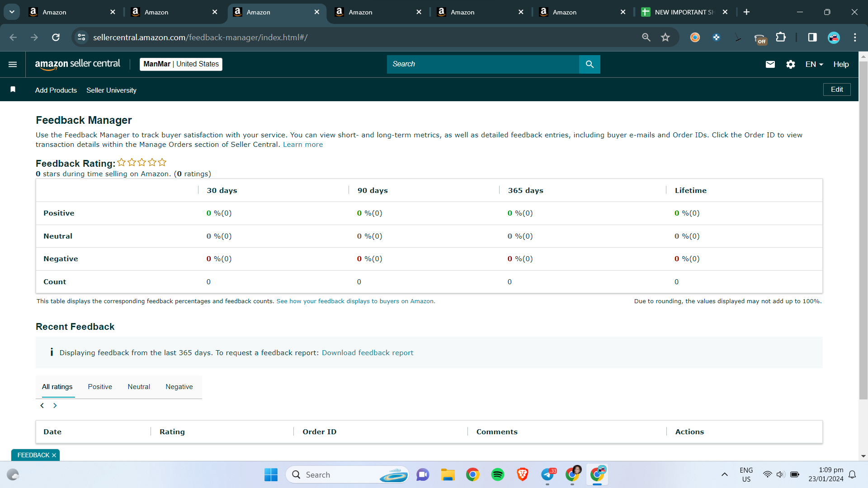The height and width of the screenshot is (488, 868).
Task: Open a new browser tab
Action: point(746,12)
